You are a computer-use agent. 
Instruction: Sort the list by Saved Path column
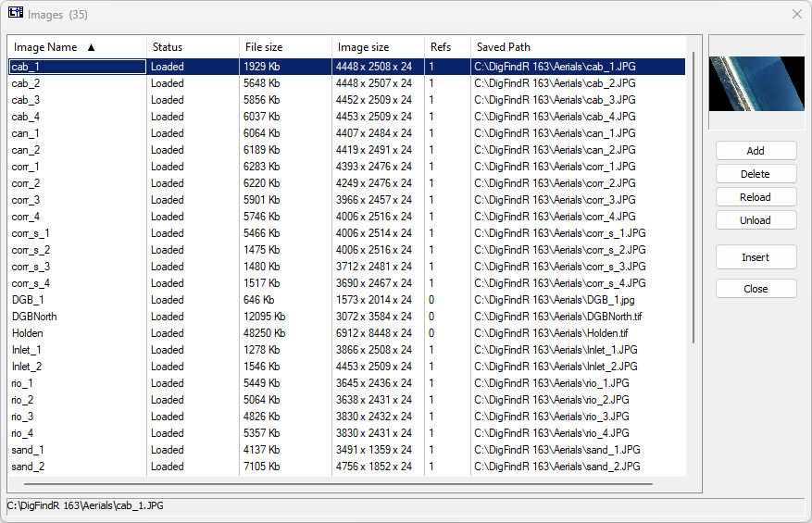[578, 47]
